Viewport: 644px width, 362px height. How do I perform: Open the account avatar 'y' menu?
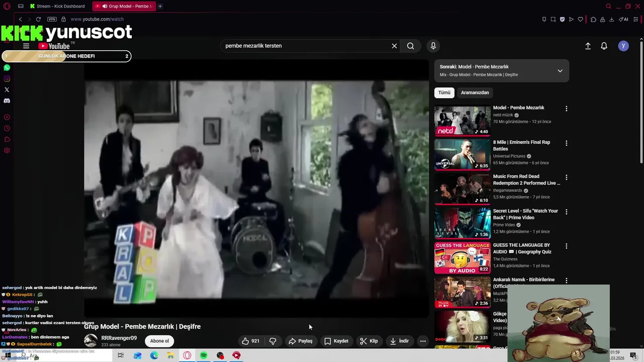pos(623,46)
